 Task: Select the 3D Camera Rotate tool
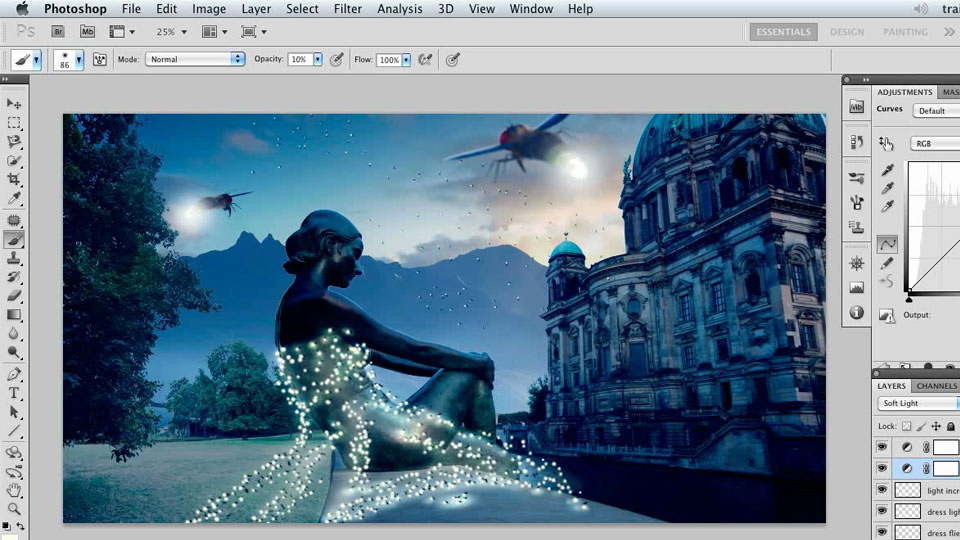click(x=13, y=472)
